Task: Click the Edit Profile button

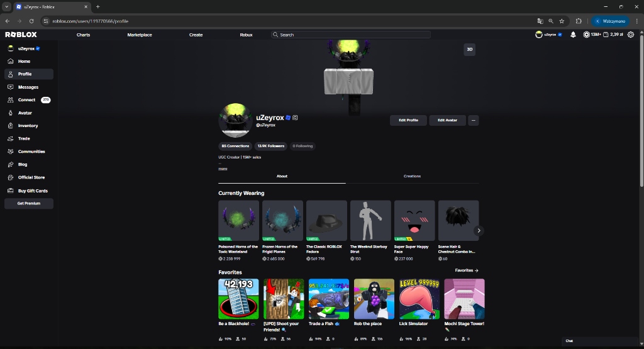Action: pos(408,120)
